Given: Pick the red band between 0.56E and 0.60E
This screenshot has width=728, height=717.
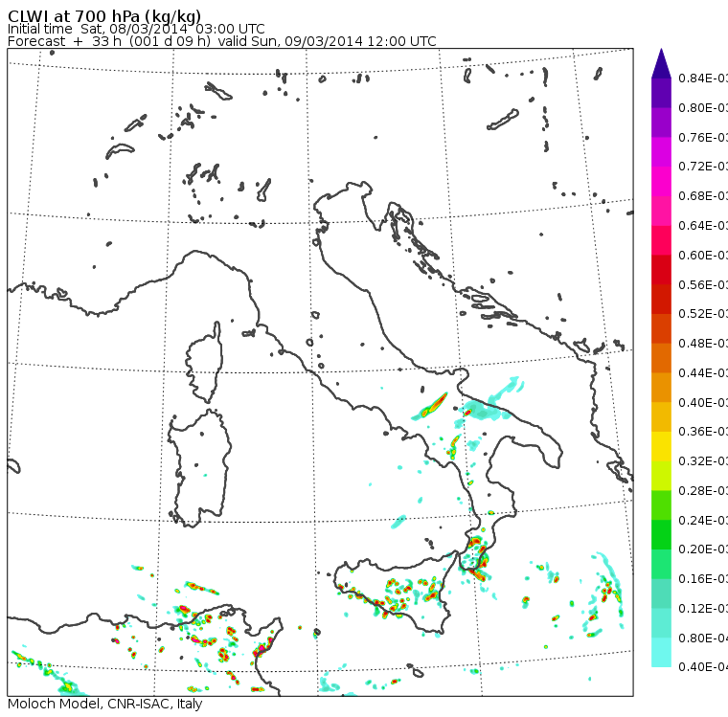Looking at the screenshot, I should (x=661, y=270).
